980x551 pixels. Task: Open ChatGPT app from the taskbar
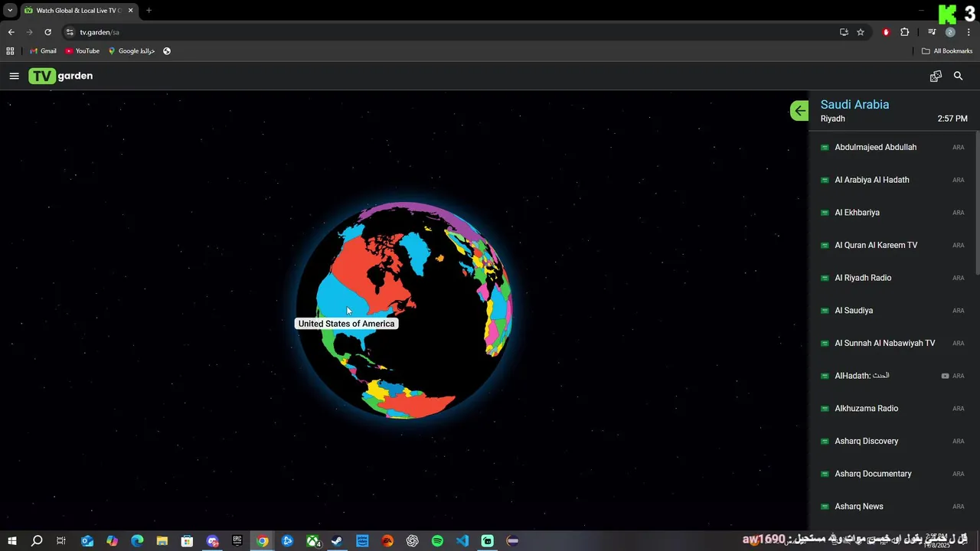coord(413,541)
